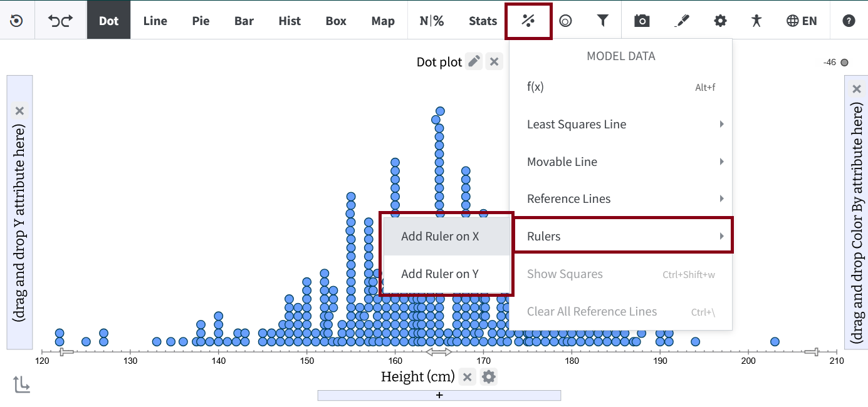
Task: Adjust the dot size slider at top right
Action: pos(844,63)
